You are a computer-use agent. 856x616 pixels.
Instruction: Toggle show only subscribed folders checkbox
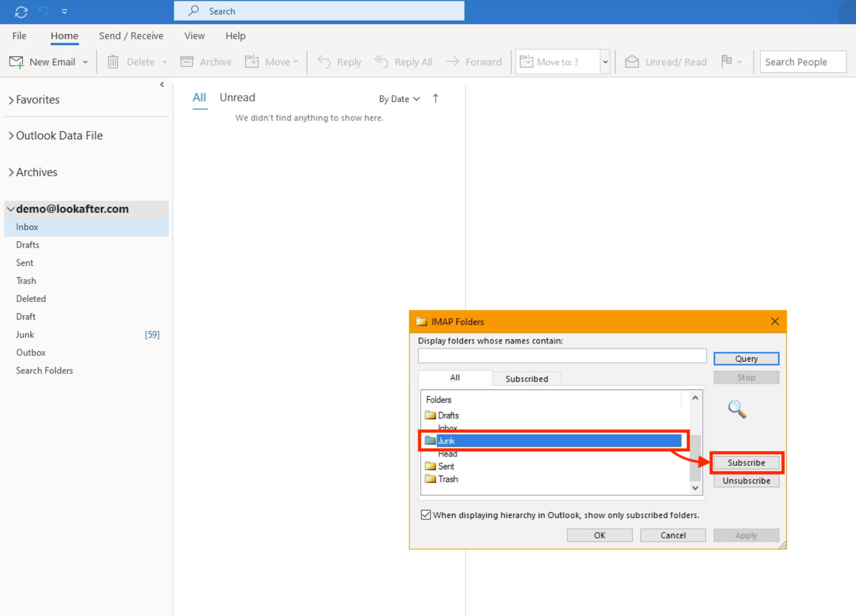point(426,515)
